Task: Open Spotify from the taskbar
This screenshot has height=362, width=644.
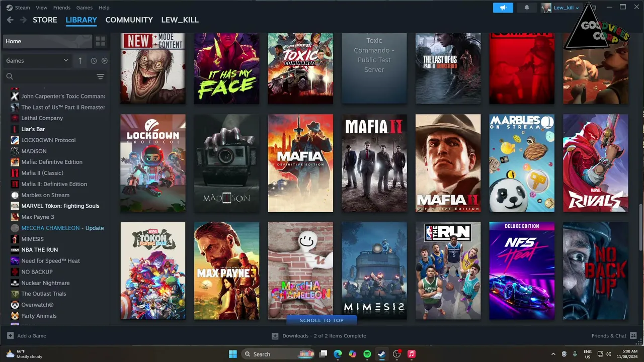Action: [367, 354]
